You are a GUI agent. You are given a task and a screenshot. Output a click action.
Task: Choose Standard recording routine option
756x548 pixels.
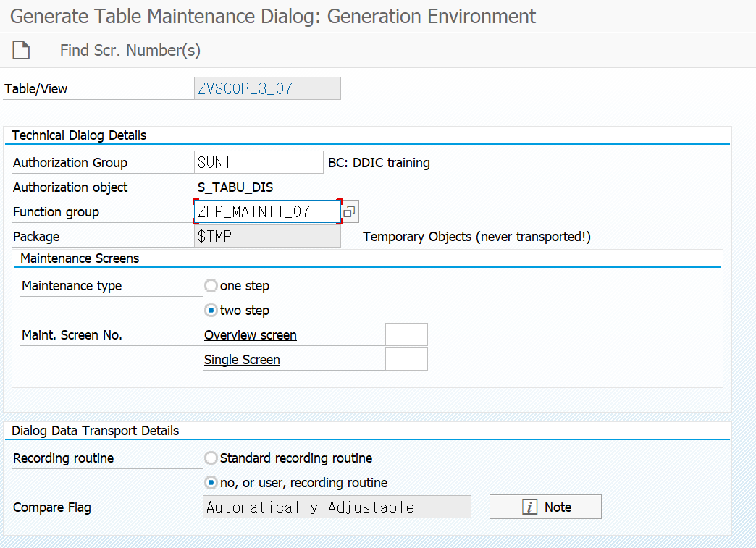tap(211, 458)
